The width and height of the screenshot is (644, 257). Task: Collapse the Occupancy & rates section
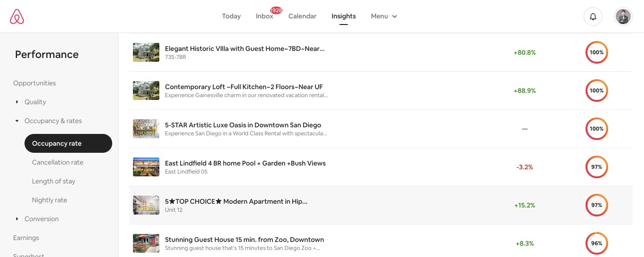click(17, 121)
